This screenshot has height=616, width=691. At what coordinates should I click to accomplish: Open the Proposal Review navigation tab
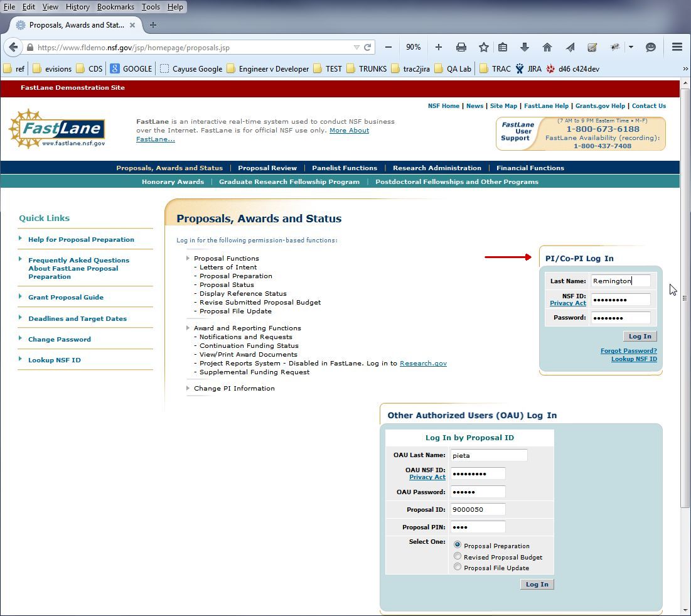[267, 168]
